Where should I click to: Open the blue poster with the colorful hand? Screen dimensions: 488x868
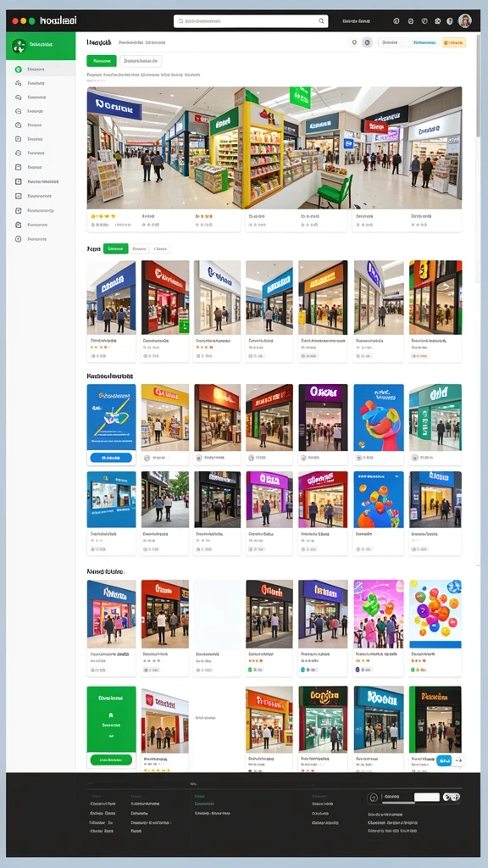point(379,417)
